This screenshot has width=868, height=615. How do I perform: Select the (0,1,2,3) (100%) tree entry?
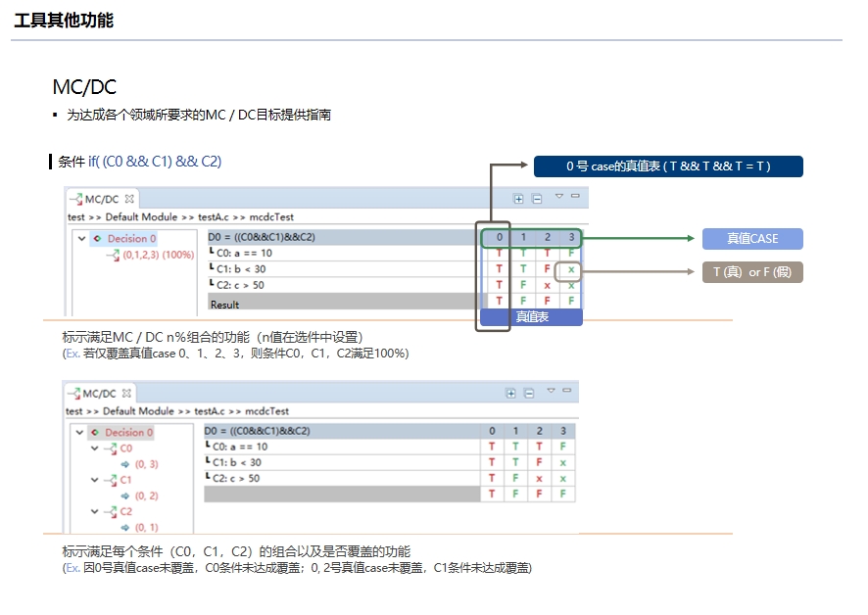(x=159, y=255)
